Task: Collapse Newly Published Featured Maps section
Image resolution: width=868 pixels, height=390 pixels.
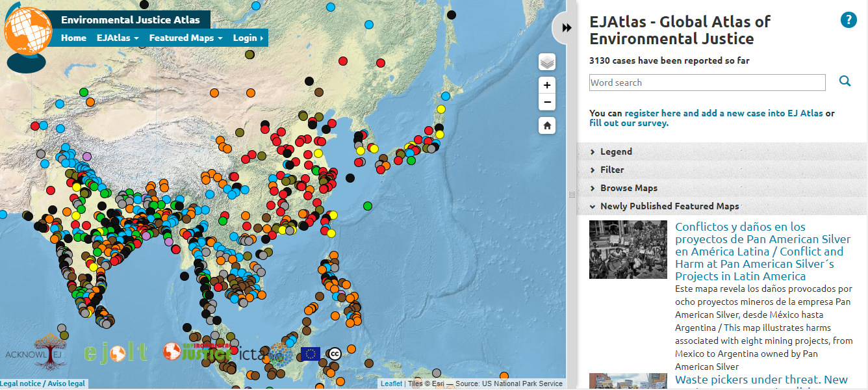Action: pos(669,206)
